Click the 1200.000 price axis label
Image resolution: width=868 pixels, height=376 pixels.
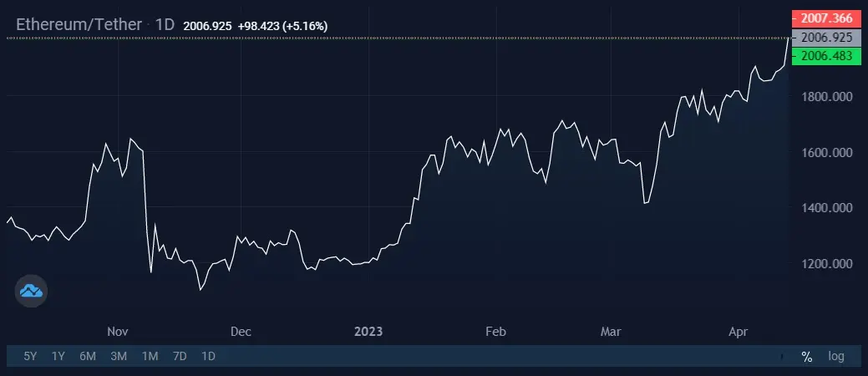pos(826,263)
